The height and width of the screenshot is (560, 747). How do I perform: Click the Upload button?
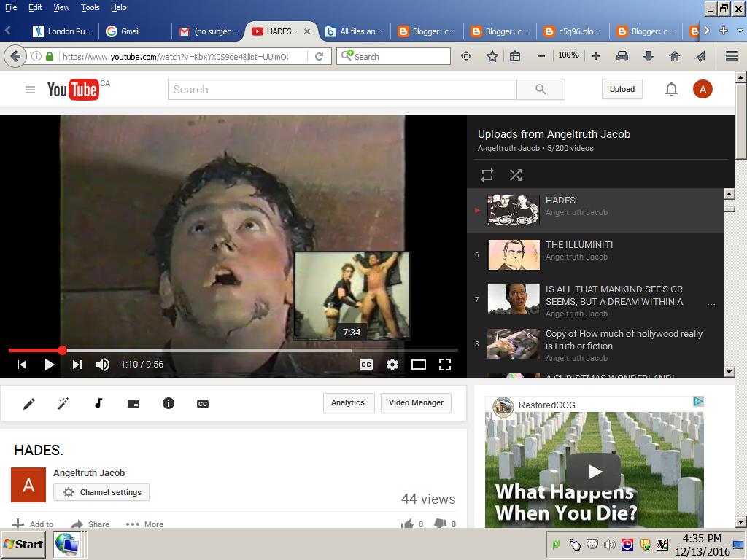tap(622, 89)
